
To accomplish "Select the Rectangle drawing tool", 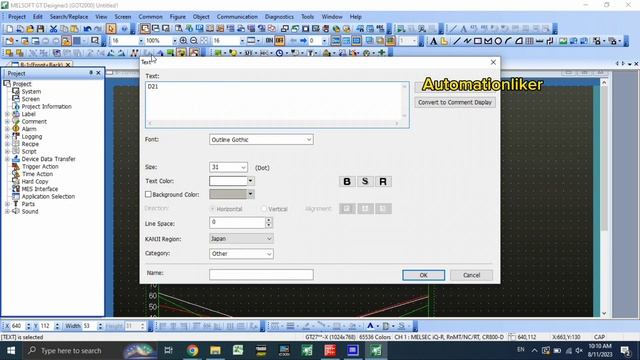I will pos(478,41).
